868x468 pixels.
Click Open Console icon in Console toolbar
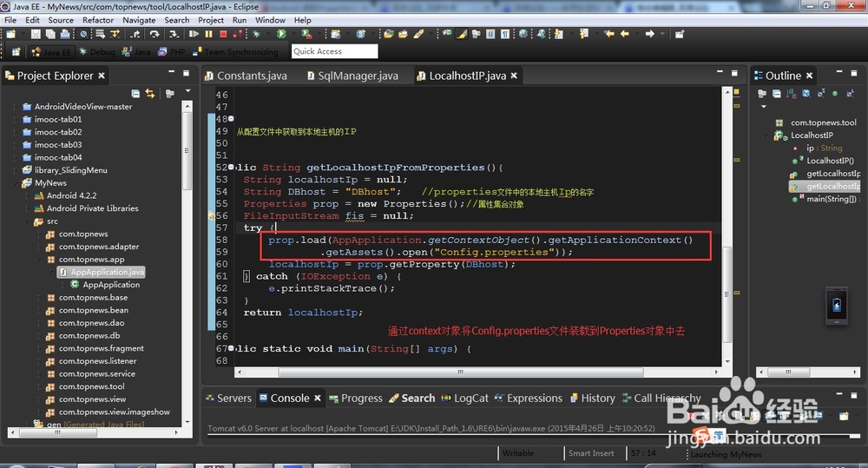pos(845,416)
